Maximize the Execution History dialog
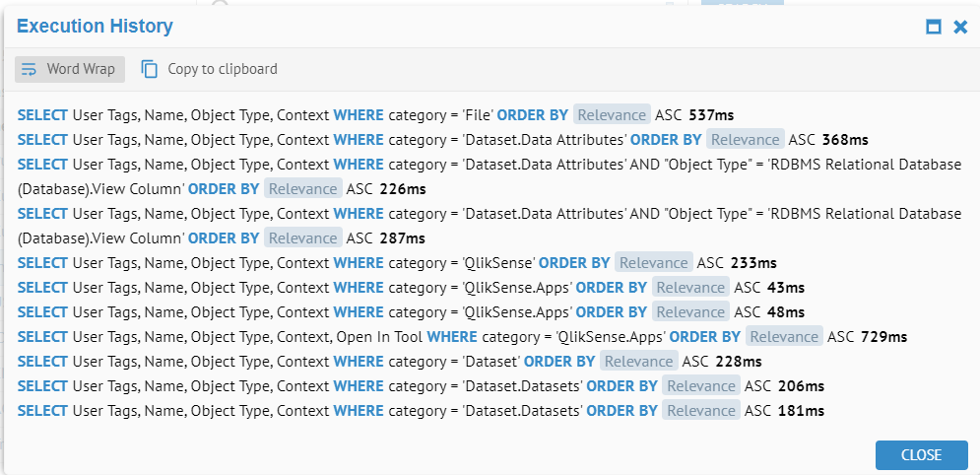The width and height of the screenshot is (980, 475). [934, 28]
